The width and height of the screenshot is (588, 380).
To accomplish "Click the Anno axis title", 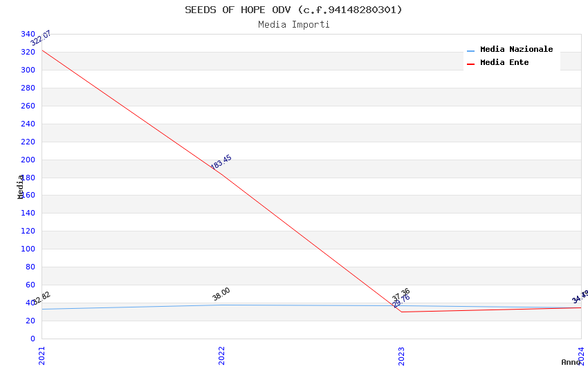I will coord(571,362).
